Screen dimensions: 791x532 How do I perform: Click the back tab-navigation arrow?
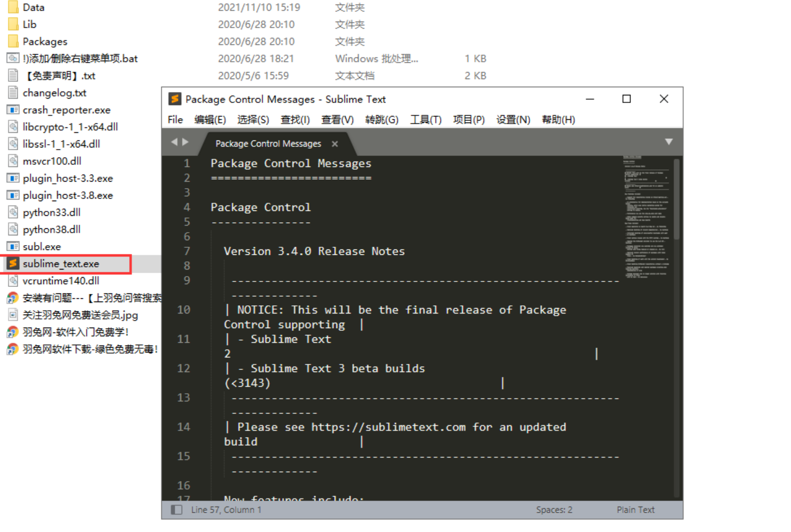tap(174, 142)
